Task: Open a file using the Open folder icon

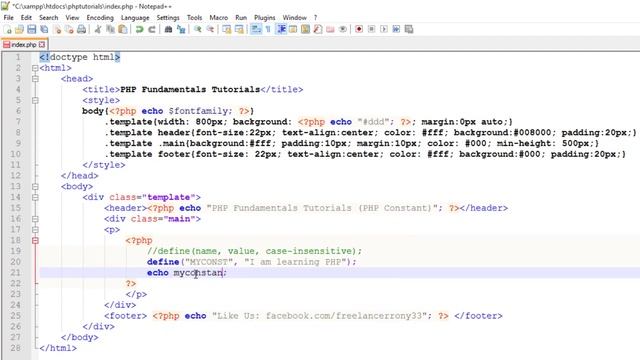Action: click(19, 29)
